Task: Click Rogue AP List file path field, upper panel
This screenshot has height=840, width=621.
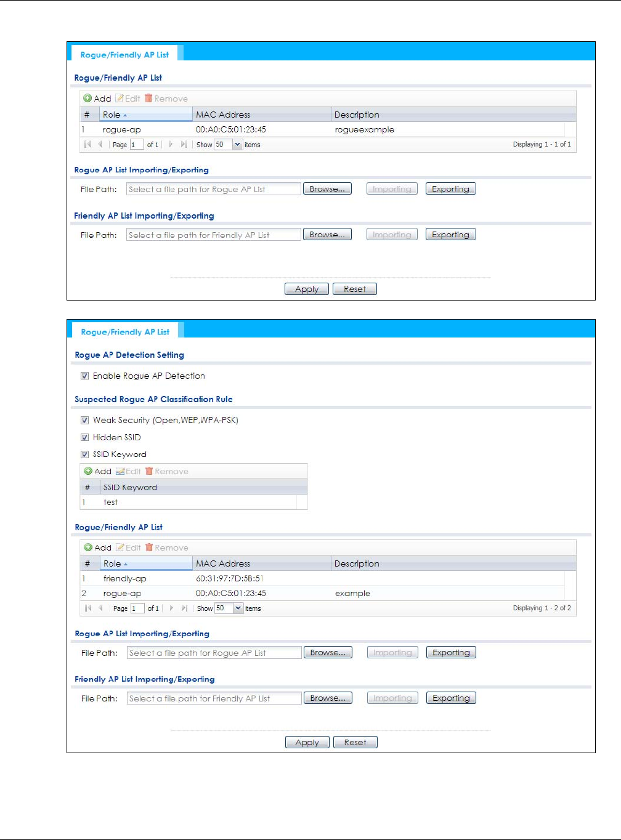Action: 214,189
